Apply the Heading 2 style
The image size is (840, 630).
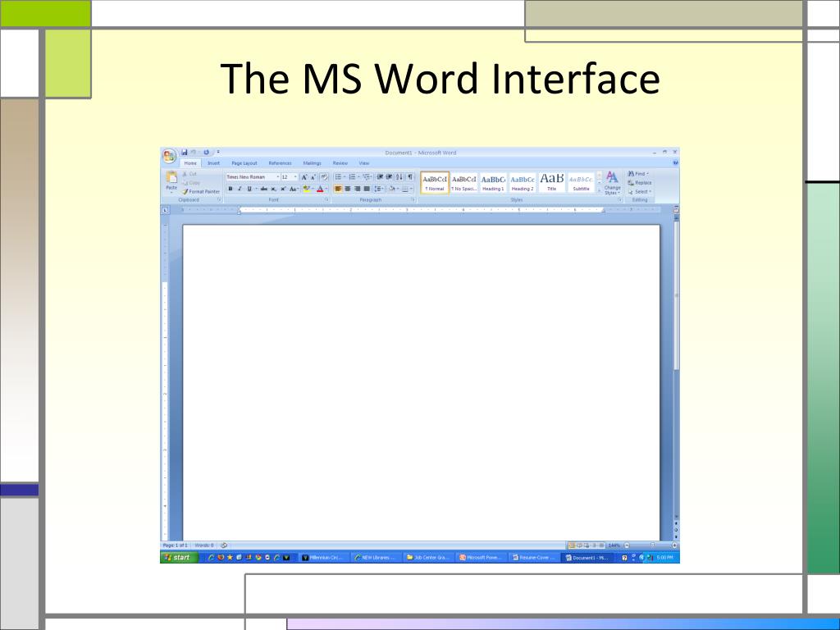click(x=523, y=183)
